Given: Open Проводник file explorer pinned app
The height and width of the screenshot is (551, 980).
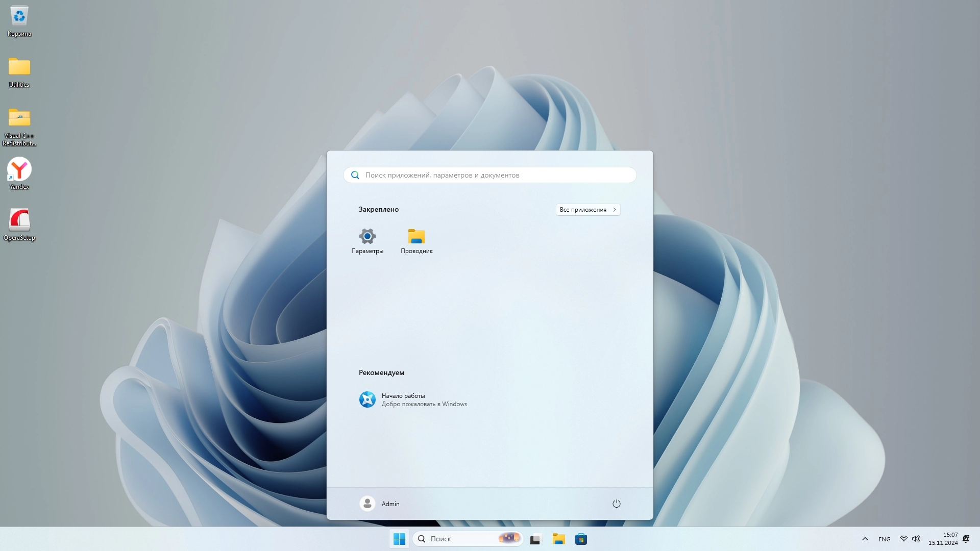Looking at the screenshot, I should (416, 241).
